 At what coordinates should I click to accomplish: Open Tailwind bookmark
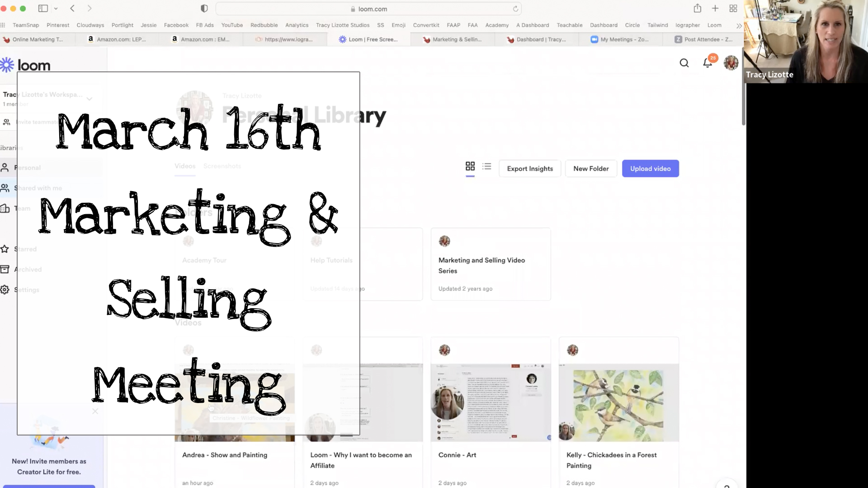coord(657,25)
